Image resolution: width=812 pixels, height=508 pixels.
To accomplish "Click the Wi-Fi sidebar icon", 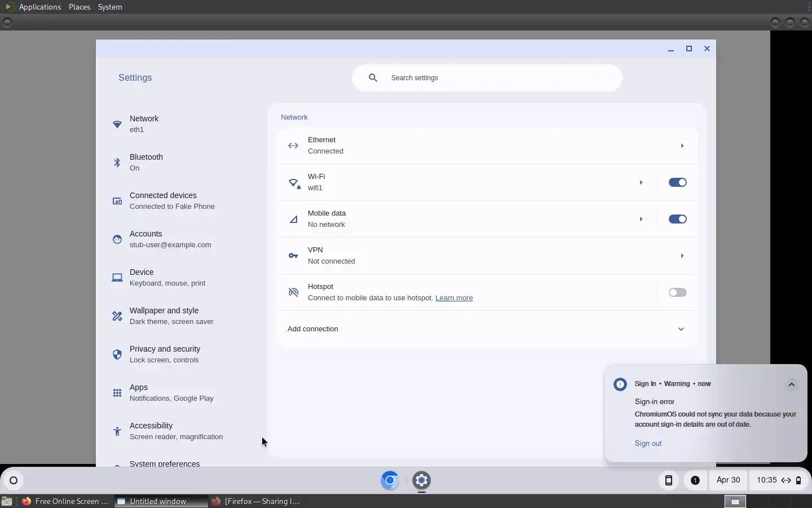I will click(117, 124).
